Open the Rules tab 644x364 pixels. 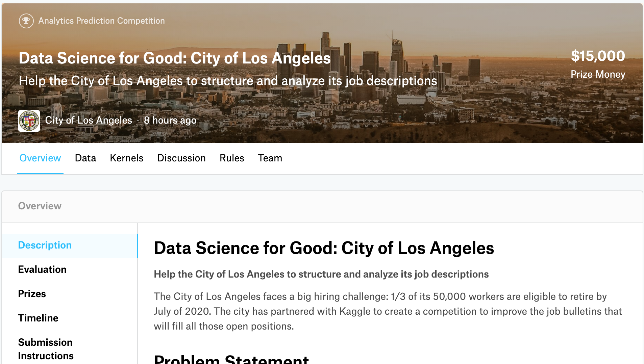pos(232,158)
